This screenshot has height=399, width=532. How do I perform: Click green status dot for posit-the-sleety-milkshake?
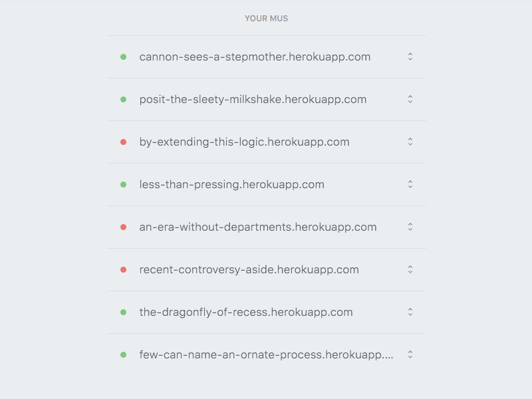[x=123, y=100]
